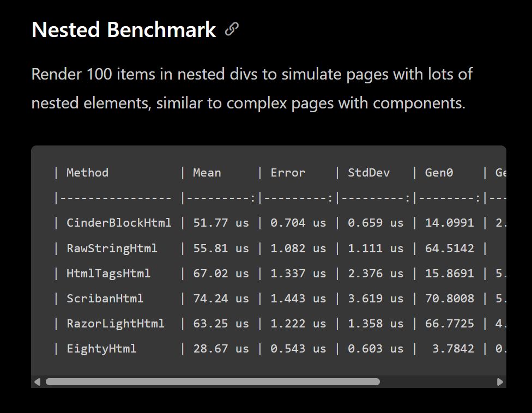Click the paragraph starting with Render 100 items
The height and width of the screenshot is (413, 532).
(x=252, y=88)
